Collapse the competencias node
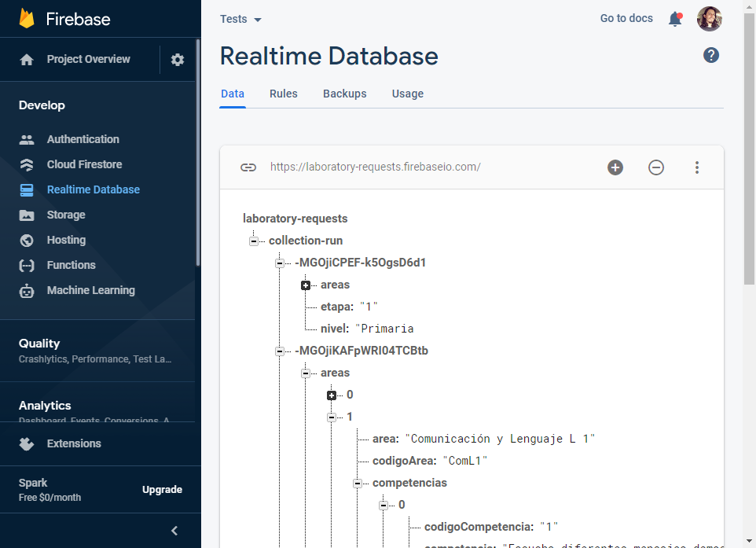The height and width of the screenshot is (548, 756). [358, 484]
